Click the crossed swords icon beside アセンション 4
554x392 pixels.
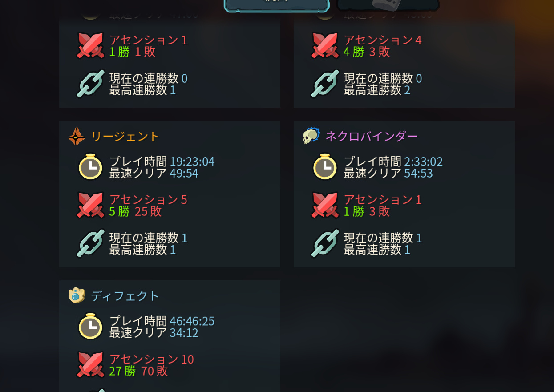[325, 45]
